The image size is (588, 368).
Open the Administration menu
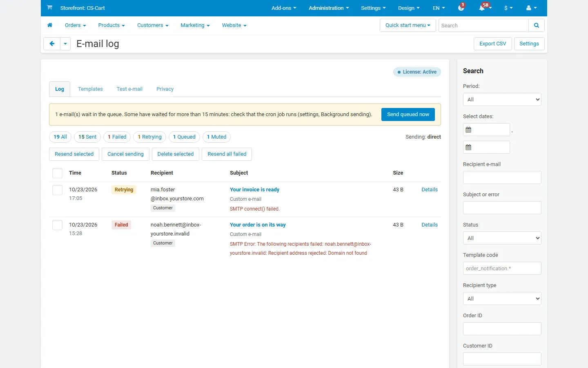329,8
